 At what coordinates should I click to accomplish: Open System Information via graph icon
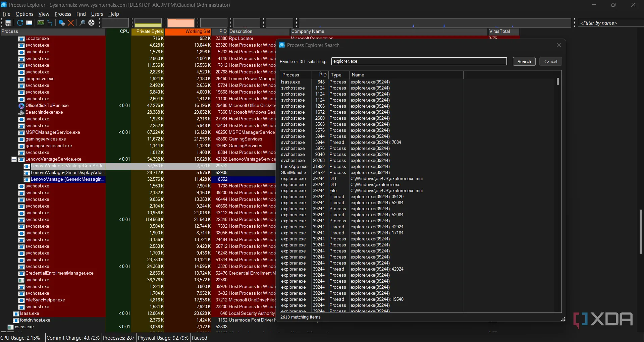[41, 23]
